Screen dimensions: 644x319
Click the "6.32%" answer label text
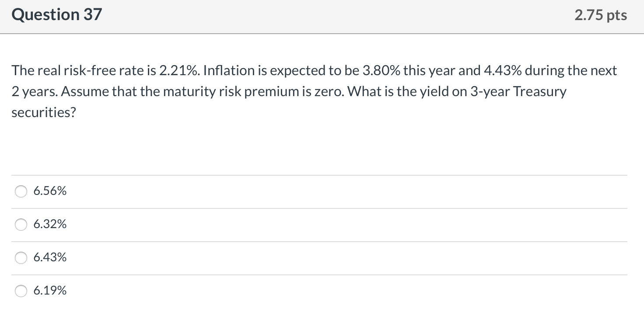(x=50, y=224)
